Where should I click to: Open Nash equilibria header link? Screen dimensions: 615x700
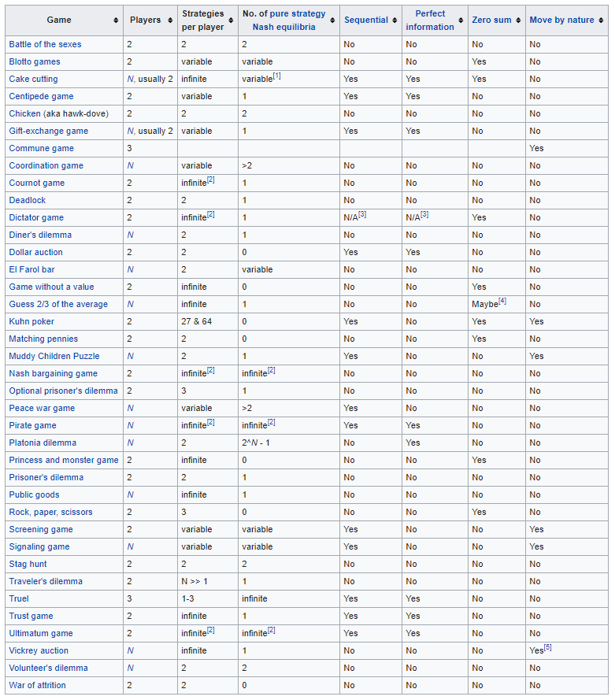[x=283, y=27]
